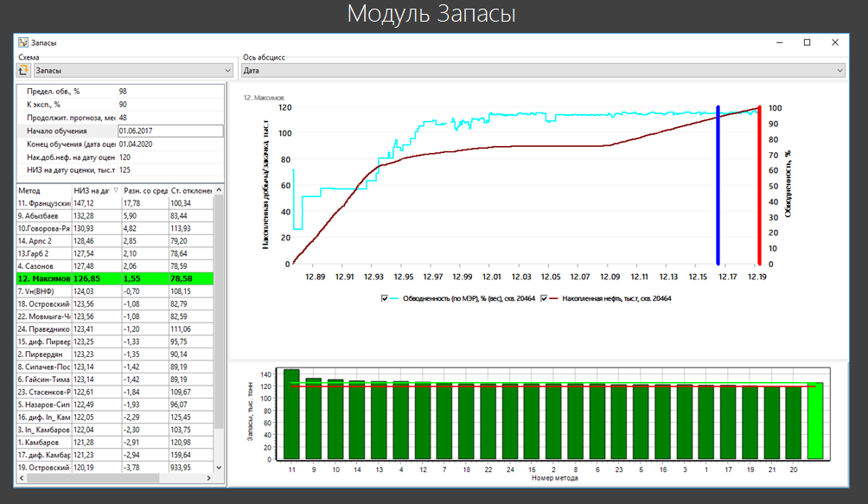The image size is (868, 504).
Task: Click the Ст. отклонение column header
Action: pyautogui.click(x=192, y=190)
